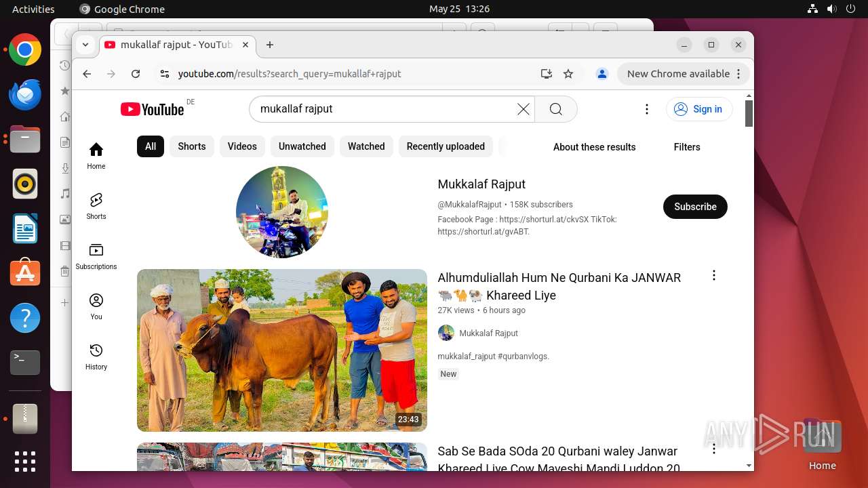Go back in Chrome
Image resolution: width=868 pixels, height=488 pixels.
coord(86,74)
